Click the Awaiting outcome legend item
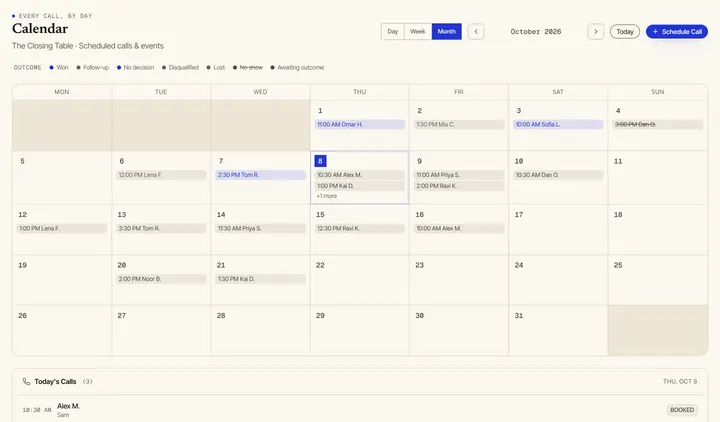This screenshot has width=720, height=422. click(297, 68)
